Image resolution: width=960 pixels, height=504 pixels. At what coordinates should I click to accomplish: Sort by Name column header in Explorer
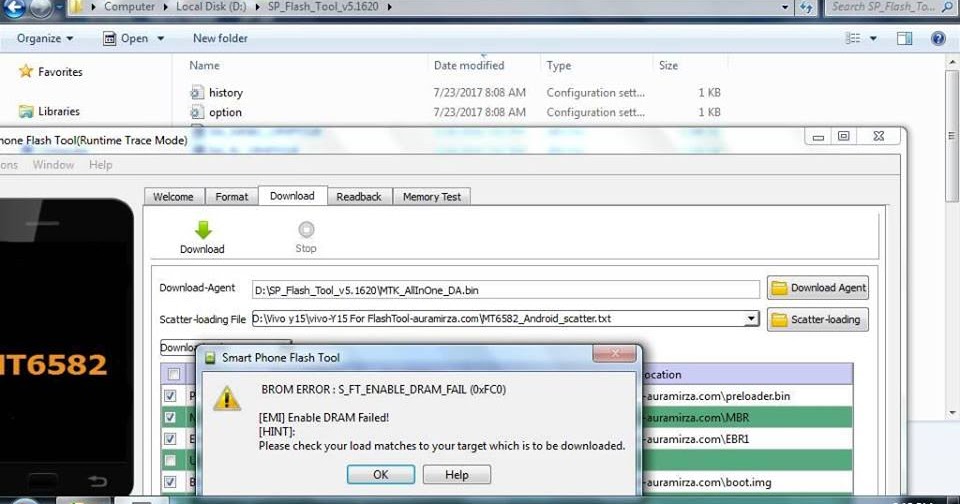204,65
